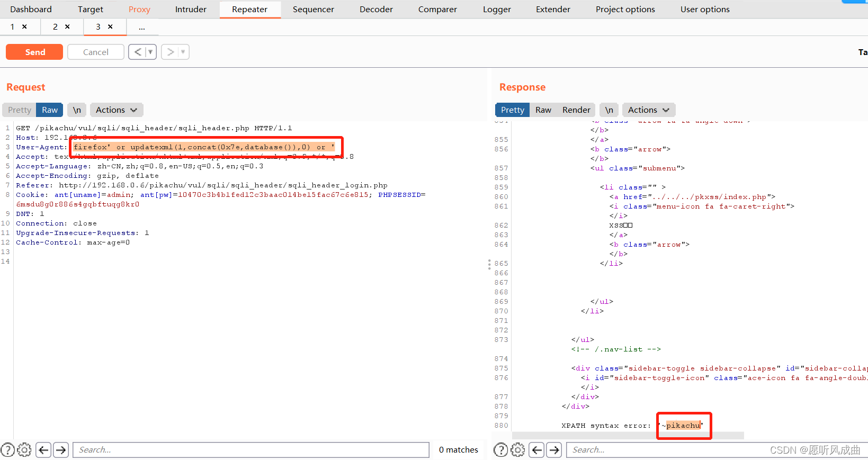Toggle non-printable characters in Request

pos(77,110)
